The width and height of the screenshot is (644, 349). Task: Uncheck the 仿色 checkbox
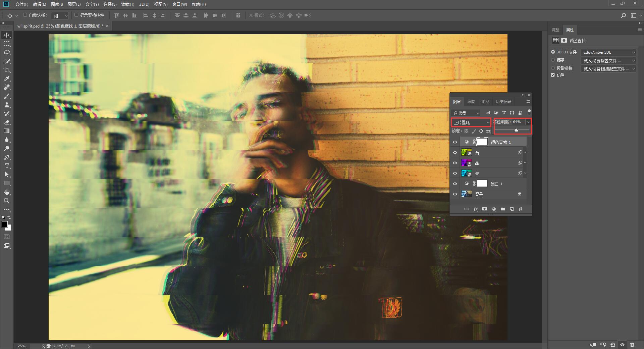point(553,75)
